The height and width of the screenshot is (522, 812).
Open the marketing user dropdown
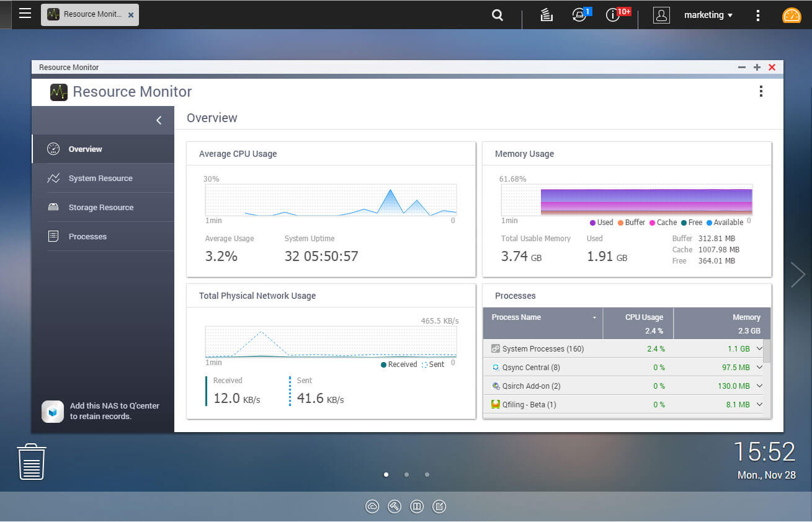[708, 15]
